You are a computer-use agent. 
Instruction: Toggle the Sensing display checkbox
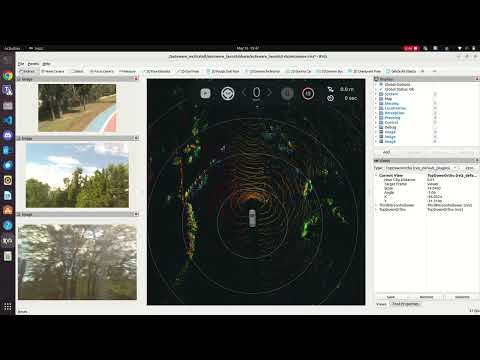click(x=435, y=104)
